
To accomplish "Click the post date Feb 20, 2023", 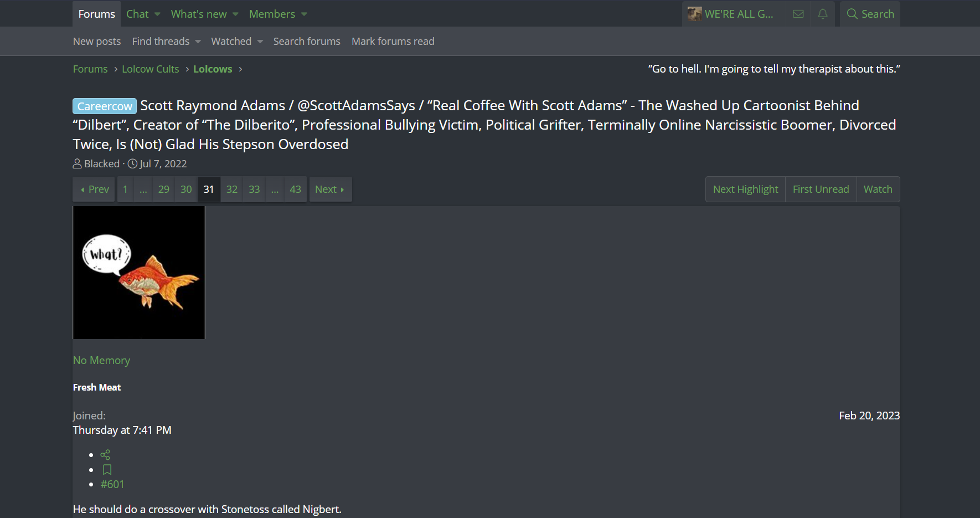I will tap(869, 416).
